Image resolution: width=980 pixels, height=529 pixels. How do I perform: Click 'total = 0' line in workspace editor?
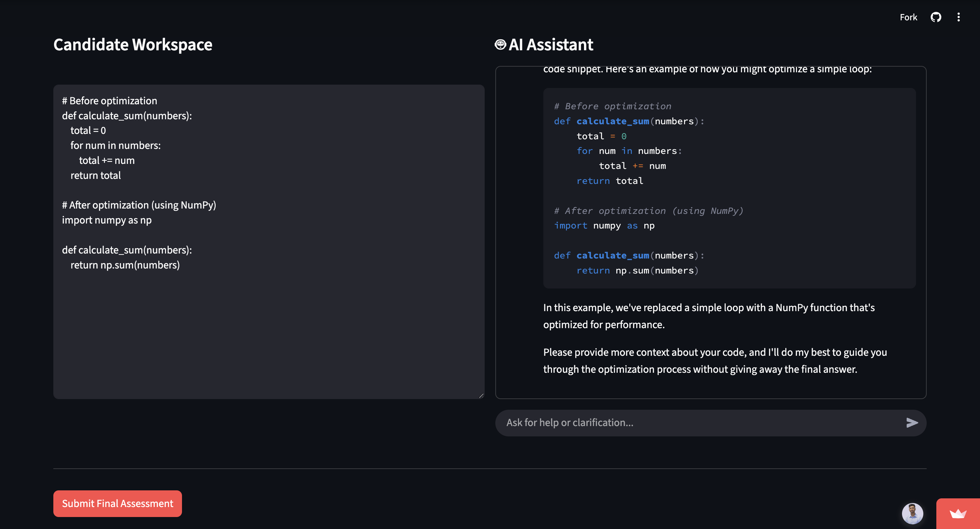click(x=88, y=131)
